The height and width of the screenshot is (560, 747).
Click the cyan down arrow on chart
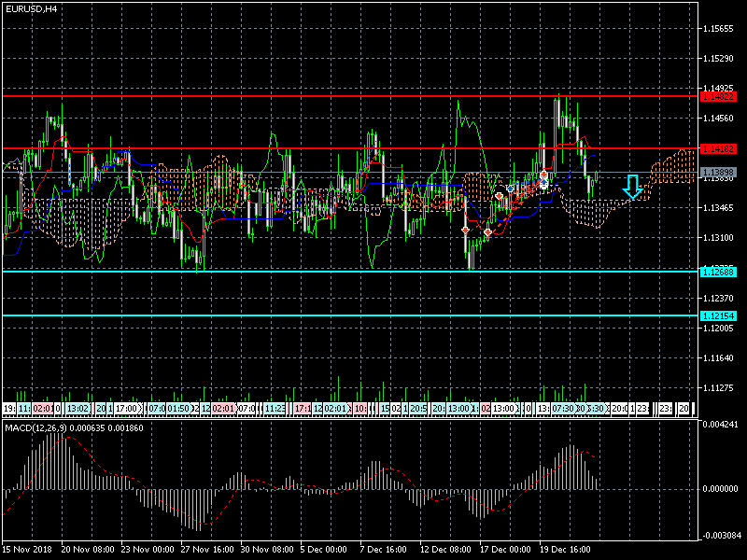(x=632, y=187)
